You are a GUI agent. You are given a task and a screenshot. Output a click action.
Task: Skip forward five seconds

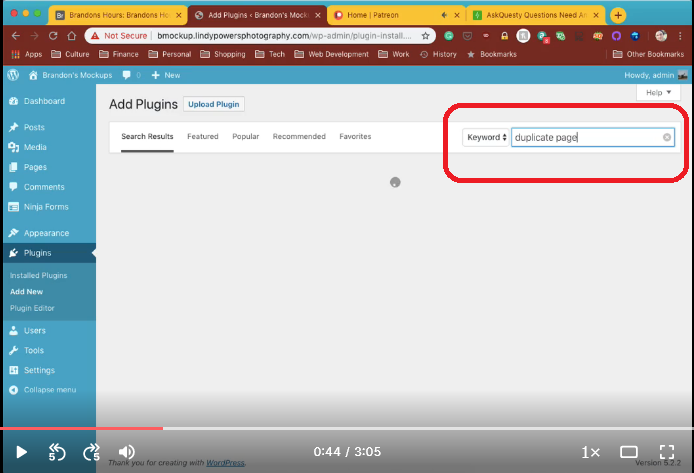coord(92,452)
